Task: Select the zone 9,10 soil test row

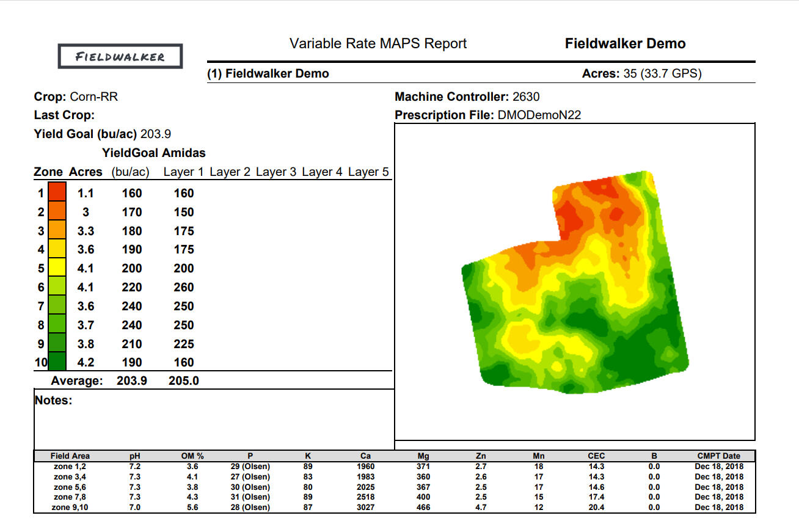Action: 394,508
